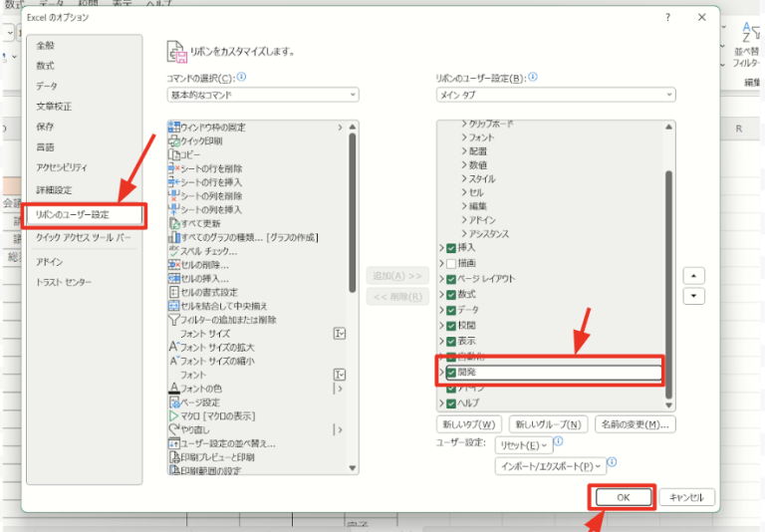This screenshot has width=765, height=532.
Task: Select リボンのユーザー設定 in the left sidebar
Action: [x=85, y=214]
